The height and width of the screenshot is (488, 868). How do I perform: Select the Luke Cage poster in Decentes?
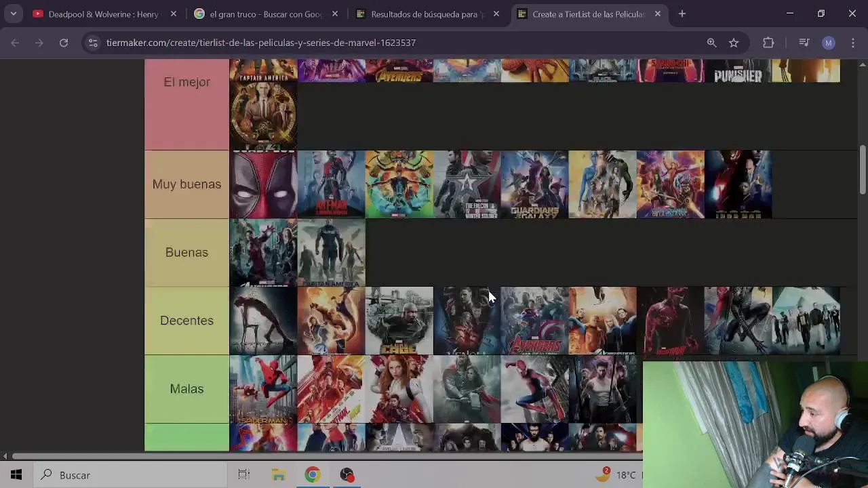[x=399, y=321]
